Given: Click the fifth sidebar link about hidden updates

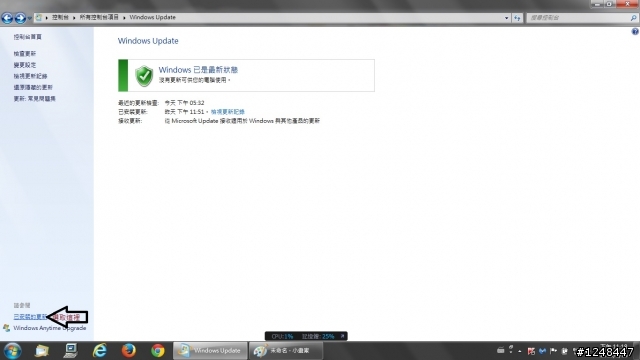Looking at the screenshot, I should 33,87.
